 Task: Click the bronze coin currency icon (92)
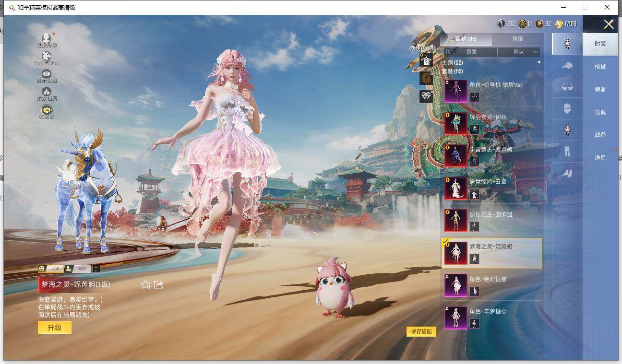pos(539,23)
